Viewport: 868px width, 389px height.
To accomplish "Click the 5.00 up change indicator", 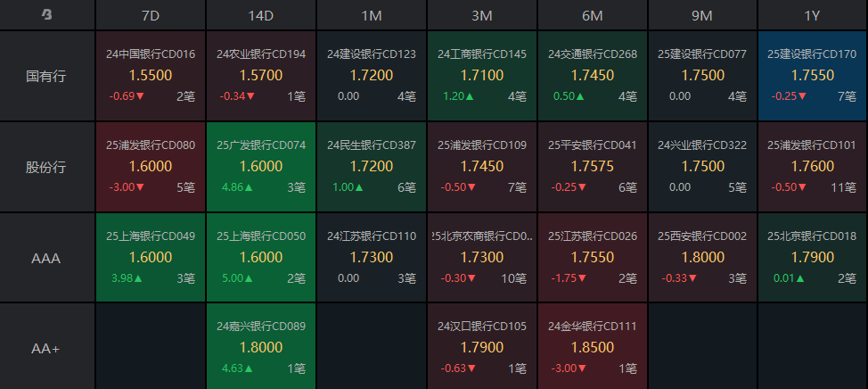I will tap(237, 278).
